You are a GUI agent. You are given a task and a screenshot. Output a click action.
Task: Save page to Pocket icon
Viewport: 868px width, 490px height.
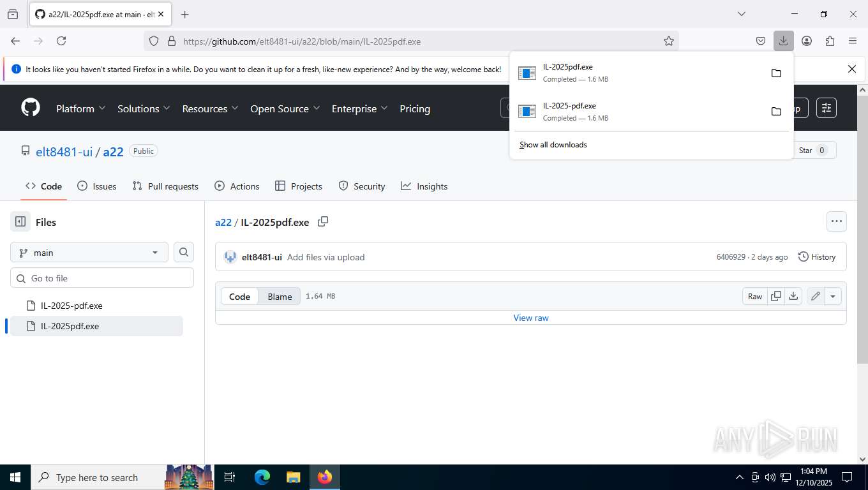[x=761, y=41]
